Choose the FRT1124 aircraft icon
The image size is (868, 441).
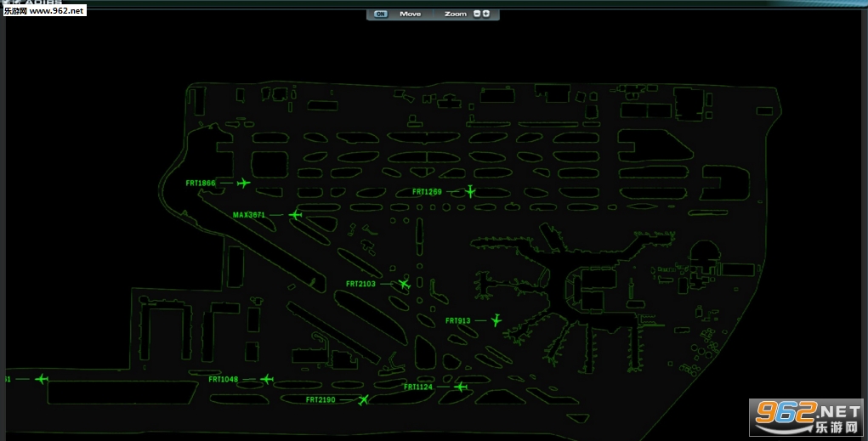click(461, 387)
